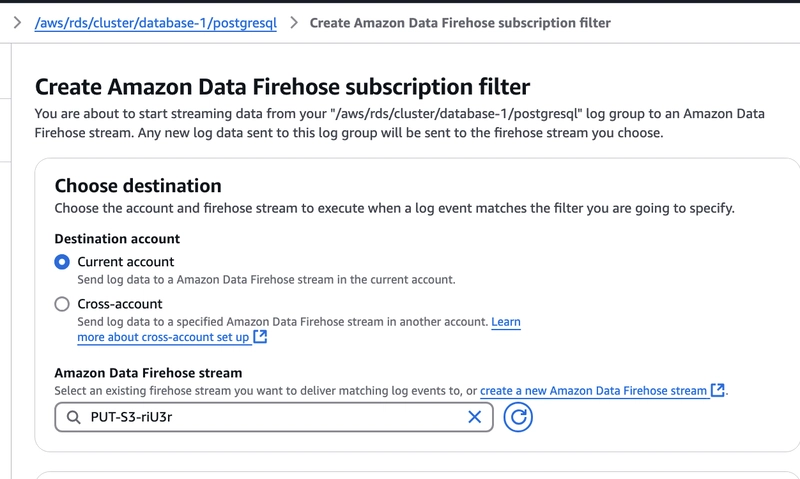This screenshot has width=800, height=479.
Task: Open Learn more about cross-account set up
Action: point(299,330)
